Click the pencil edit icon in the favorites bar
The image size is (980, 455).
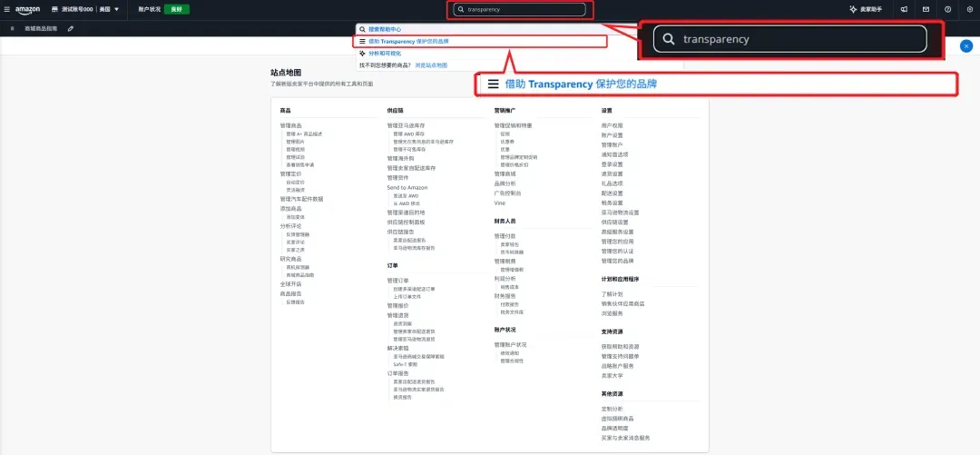coord(71,29)
